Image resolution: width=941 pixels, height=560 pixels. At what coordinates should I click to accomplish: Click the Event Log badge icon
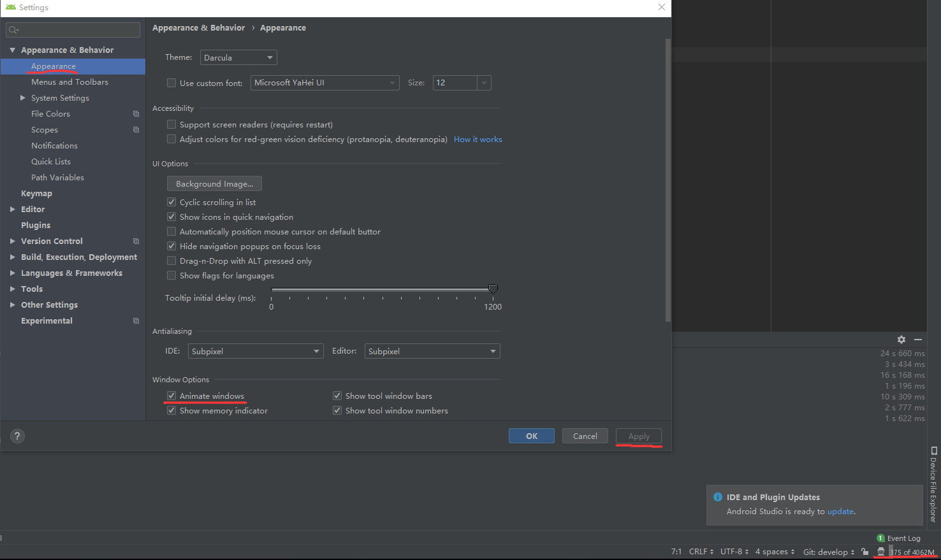coord(880,538)
